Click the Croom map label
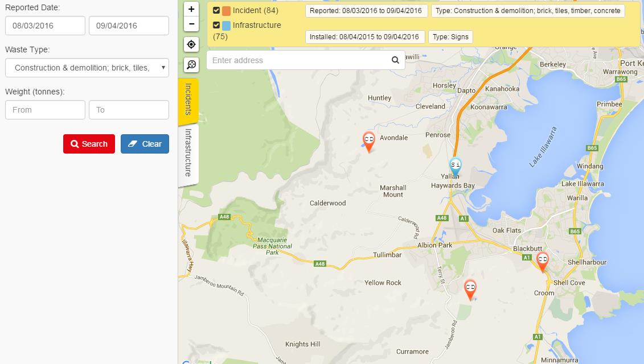 pyautogui.click(x=544, y=293)
